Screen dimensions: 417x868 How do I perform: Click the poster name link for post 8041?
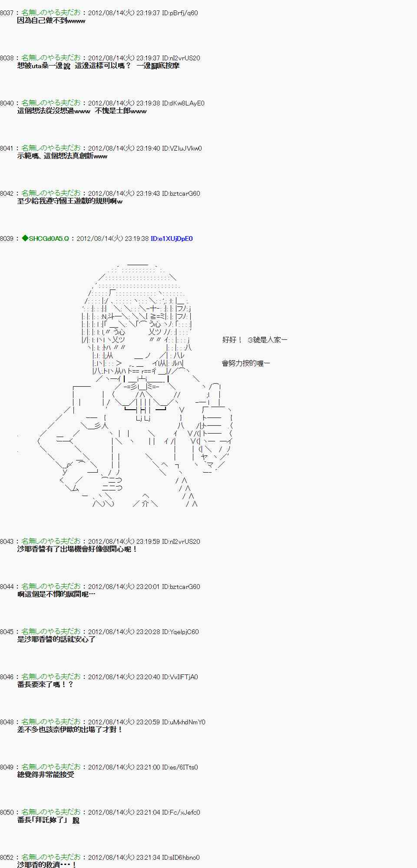coord(51,148)
